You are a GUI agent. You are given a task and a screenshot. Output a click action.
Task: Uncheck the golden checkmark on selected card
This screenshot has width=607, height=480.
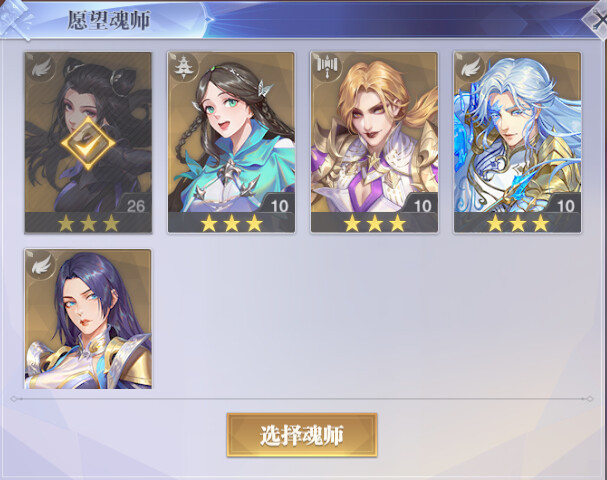click(x=88, y=144)
